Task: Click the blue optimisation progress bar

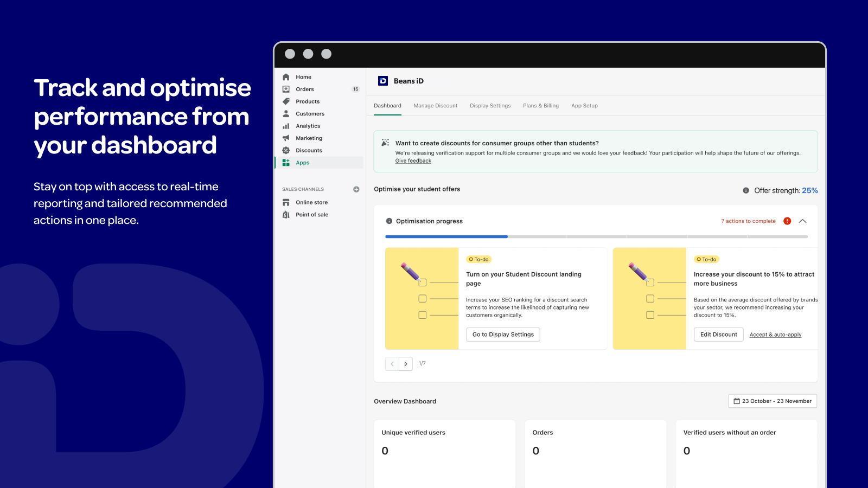Action: [x=446, y=236]
